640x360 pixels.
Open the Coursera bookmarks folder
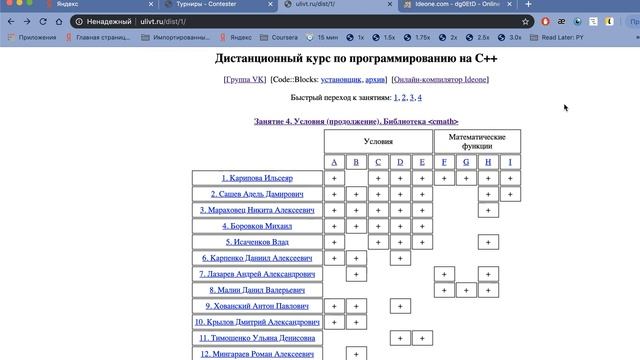point(279,37)
